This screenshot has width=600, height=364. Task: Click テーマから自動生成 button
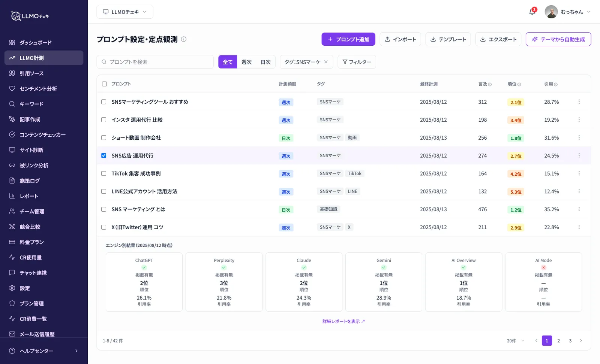click(558, 39)
